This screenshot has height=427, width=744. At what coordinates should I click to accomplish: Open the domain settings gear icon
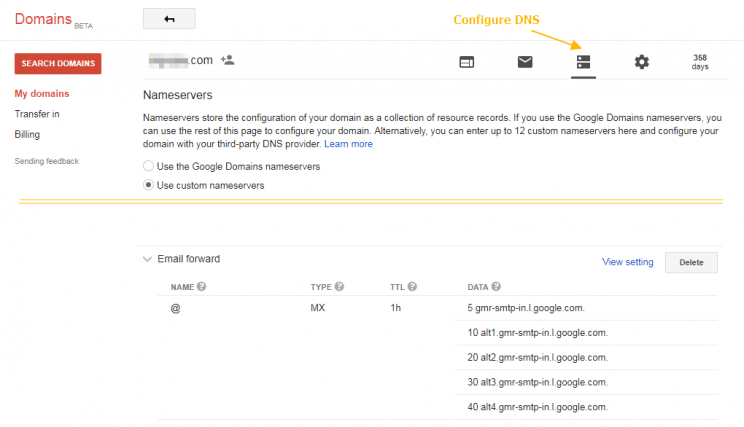pos(641,62)
